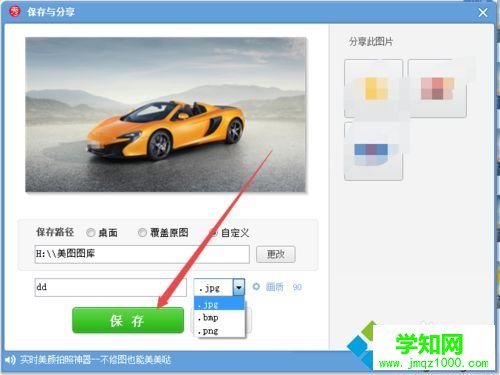Choose .jpg from format list
The width and height of the screenshot is (500, 375).
(219, 304)
